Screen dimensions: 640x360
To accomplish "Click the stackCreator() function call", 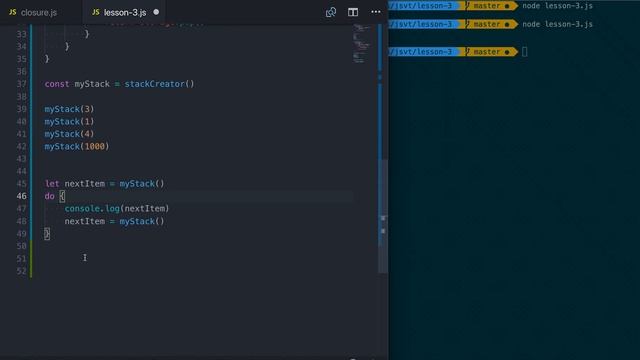I will coord(160,84).
